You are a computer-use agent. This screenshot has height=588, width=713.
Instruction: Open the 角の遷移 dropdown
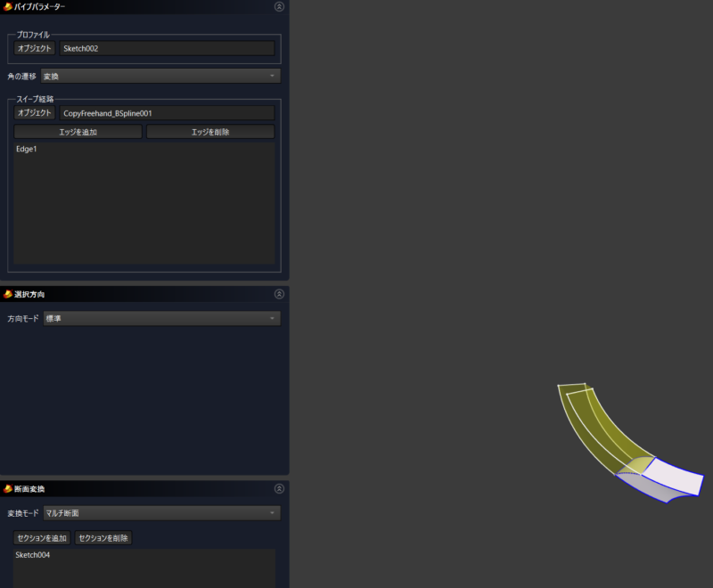click(160, 76)
